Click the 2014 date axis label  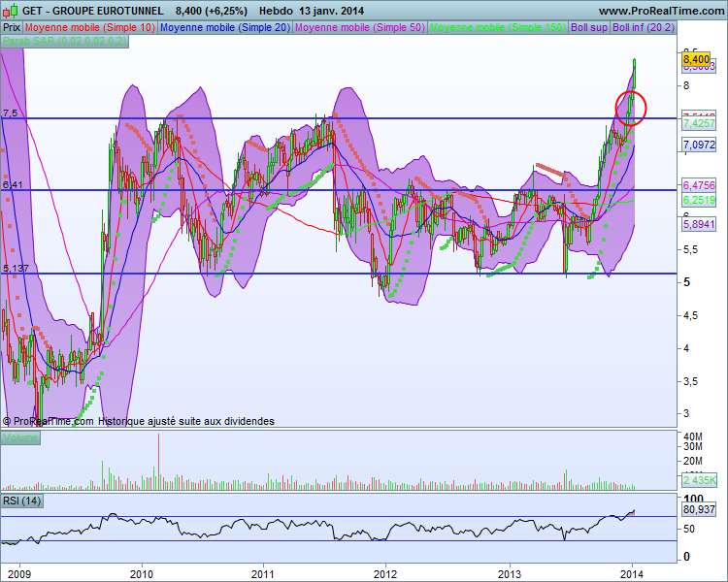[x=632, y=574]
